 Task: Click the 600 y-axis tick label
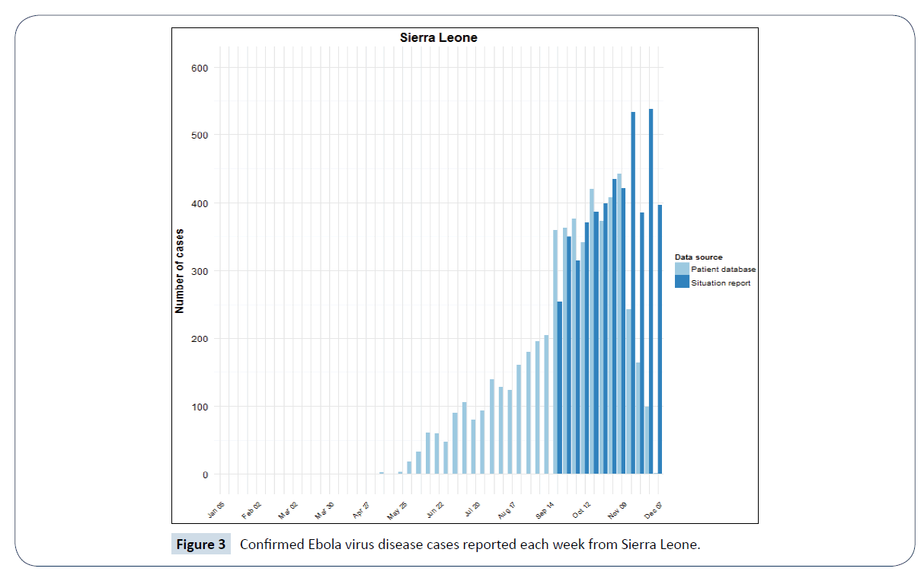(x=200, y=68)
